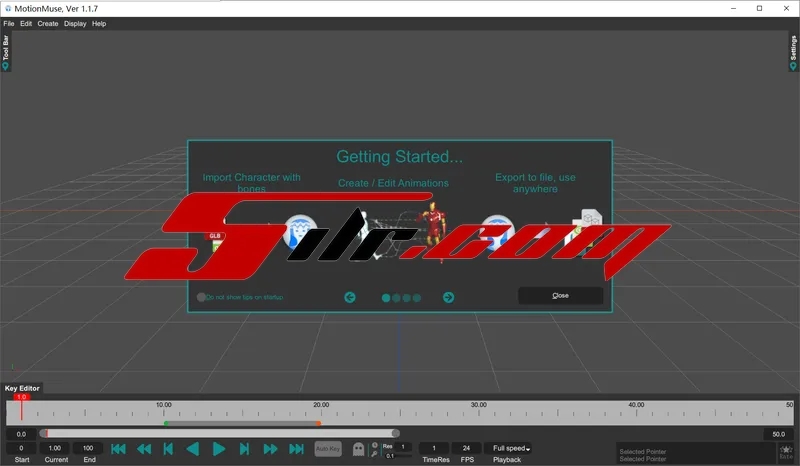Click the Current frame field
Image resolution: width=800 pixels, height=466 pixels.
tap(55, 448)
